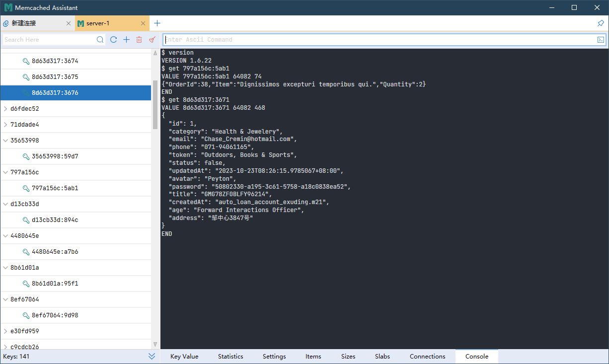The image size is (609, 364).
Task: Click the key tree scroll-up arrow
Action: tap(155, 52)
